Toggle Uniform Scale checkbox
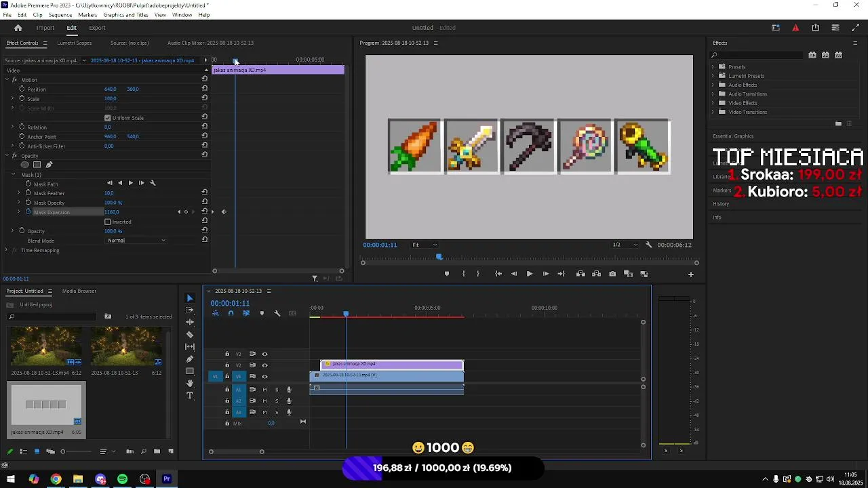Viewport: 868px width, 488px height. [108, 118]
